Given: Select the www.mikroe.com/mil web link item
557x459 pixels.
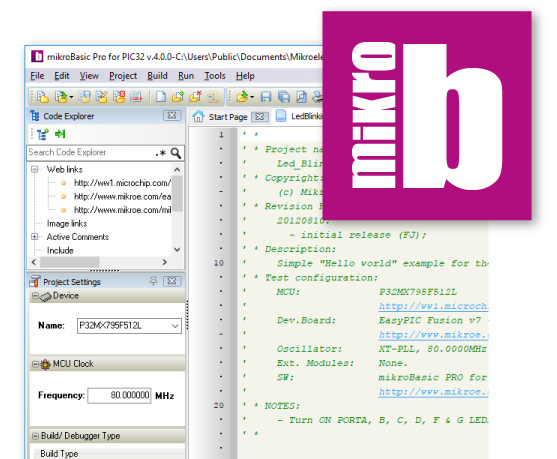Looking at the screenshot, I should [x=122, y=210].
